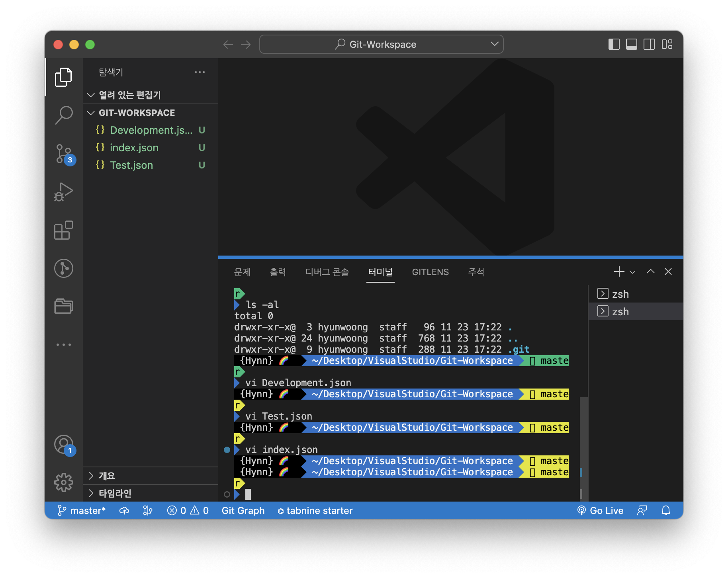Open the Explorer view in activity bar
Viewport: 728px width, 578px height.
(x=63, y=77)
